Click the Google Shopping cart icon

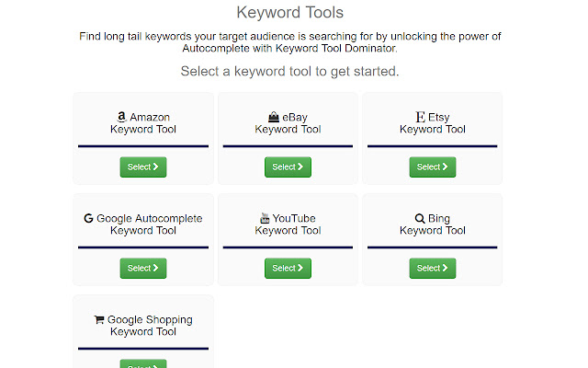pos(99,319)
